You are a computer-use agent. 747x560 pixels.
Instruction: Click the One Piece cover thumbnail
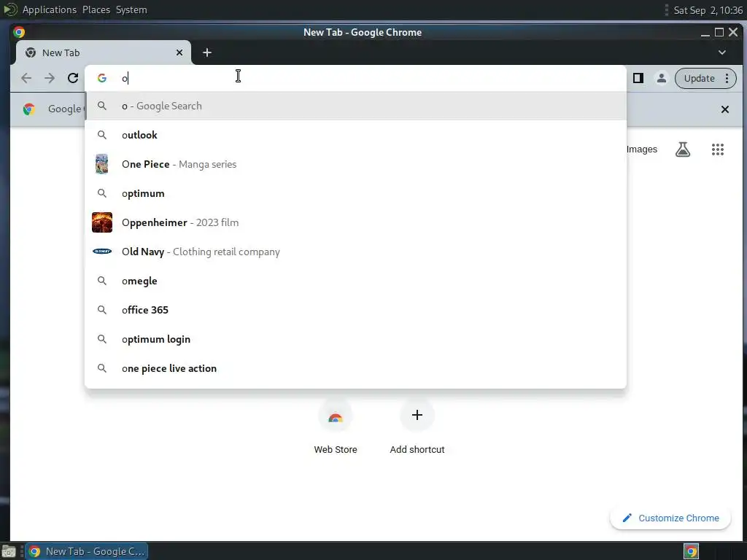(101, 164)
